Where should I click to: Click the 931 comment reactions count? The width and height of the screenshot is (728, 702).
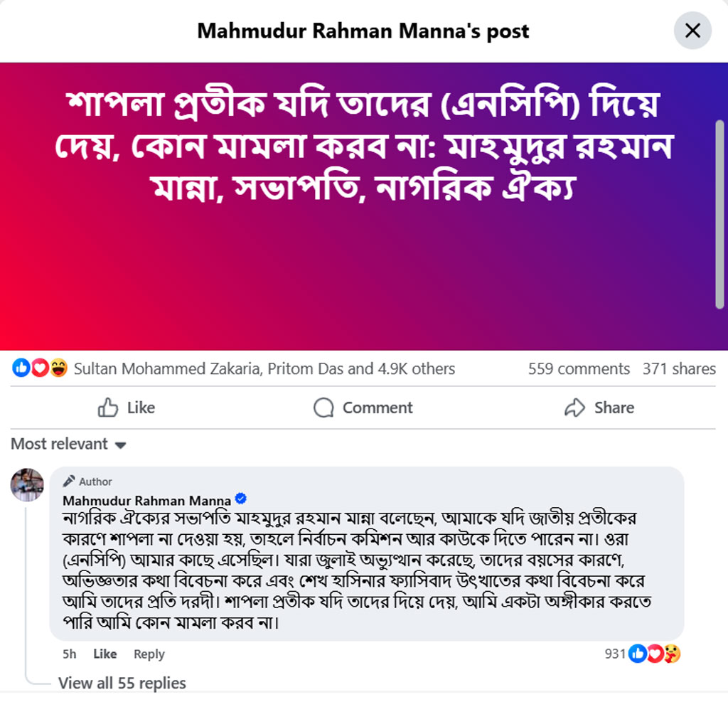pos(614,653)
